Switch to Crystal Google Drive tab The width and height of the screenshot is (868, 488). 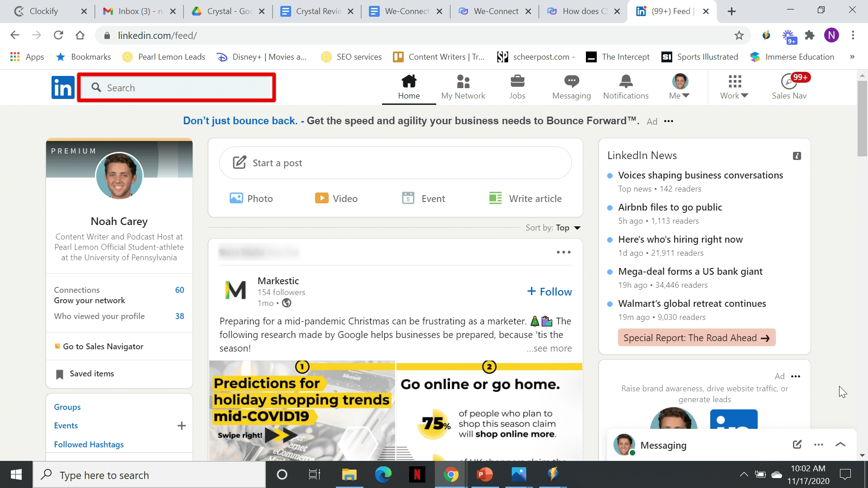tap(228, 11)
